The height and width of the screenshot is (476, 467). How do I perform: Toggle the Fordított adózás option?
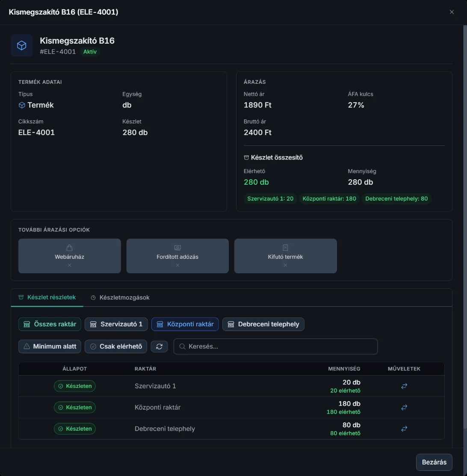click(x=177, y=256)
